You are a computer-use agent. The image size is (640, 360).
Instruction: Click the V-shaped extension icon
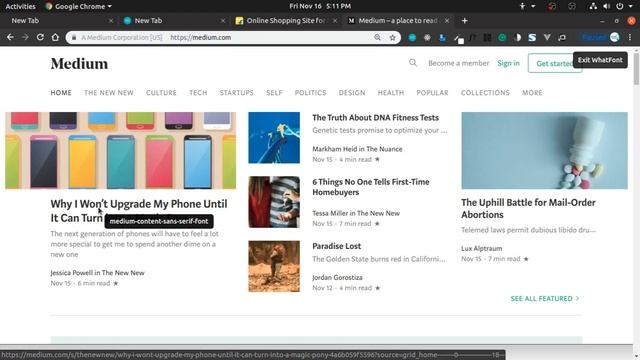coord(547,38)
